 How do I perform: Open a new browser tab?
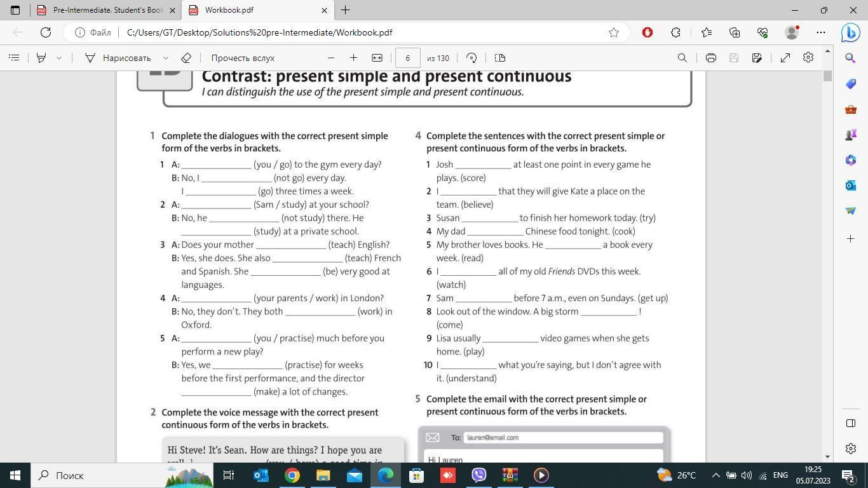[345, 10]
